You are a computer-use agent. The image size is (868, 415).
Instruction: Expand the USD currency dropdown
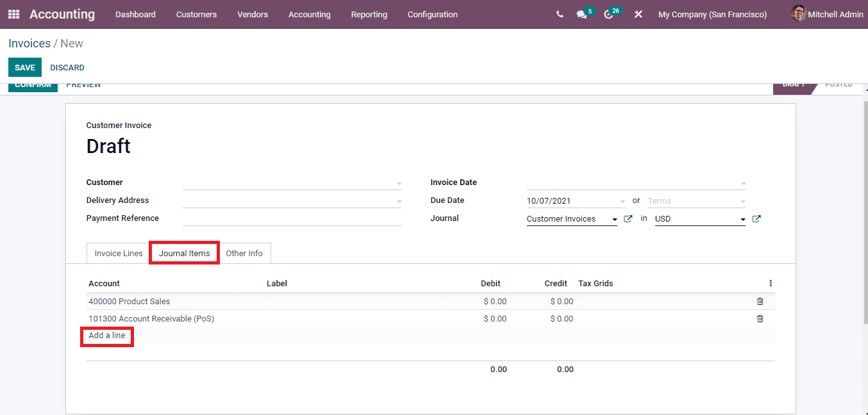(742, 218)
